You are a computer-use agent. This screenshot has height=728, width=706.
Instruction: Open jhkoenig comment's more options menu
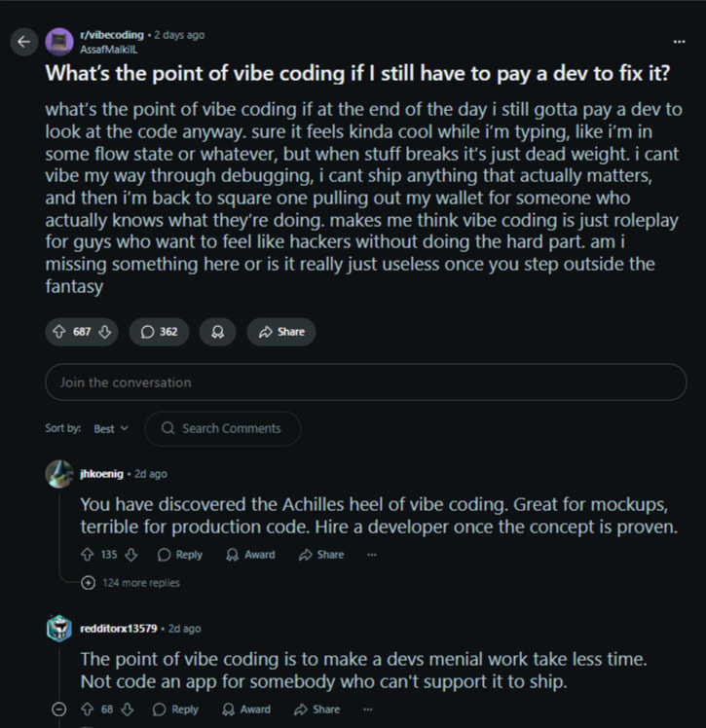[x=371, y=555]
